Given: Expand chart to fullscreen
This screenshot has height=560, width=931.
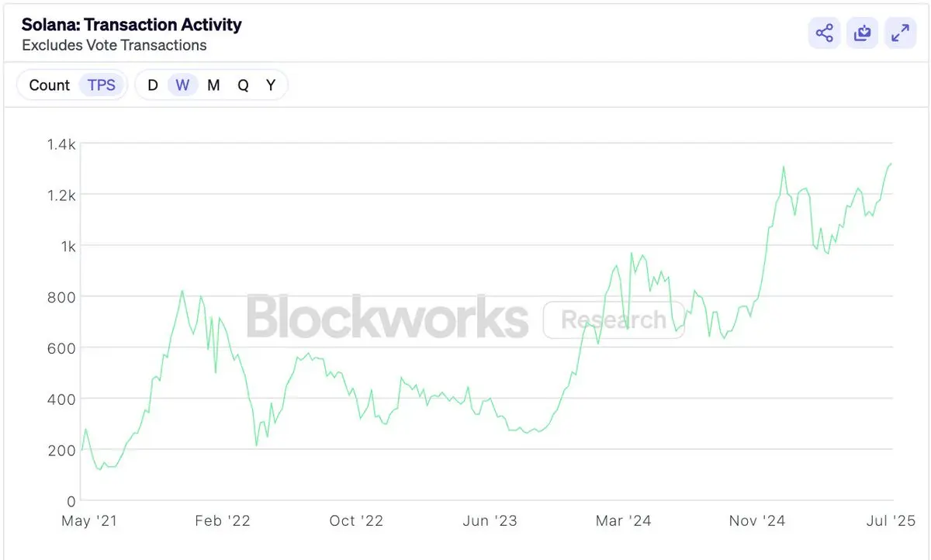Looking at the screenshot, I should coord(900,33).
